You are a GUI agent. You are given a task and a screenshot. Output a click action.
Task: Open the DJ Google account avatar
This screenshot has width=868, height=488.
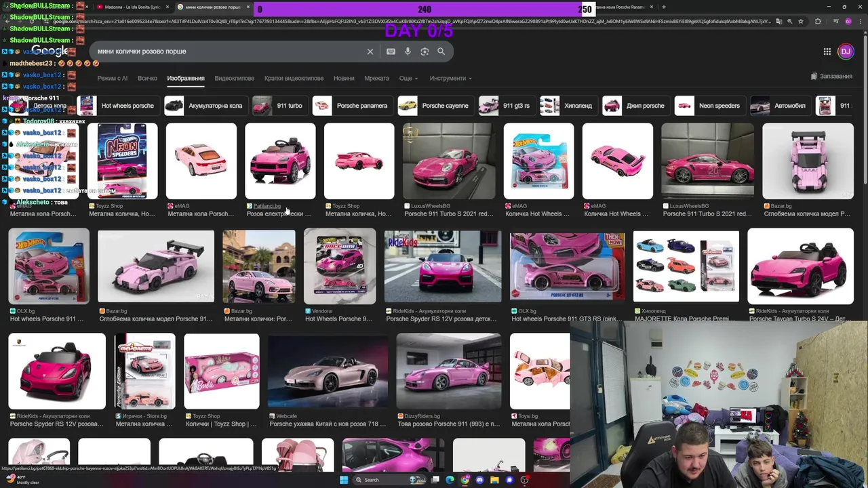coord(846,52)
